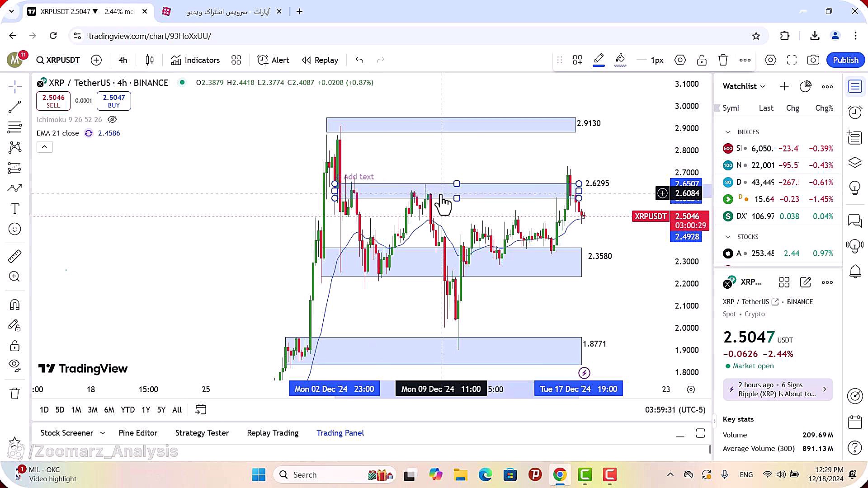Open the candle chart style menu
Image resolution: width=868 pixels, height=488 pixels.
(150, 60)
